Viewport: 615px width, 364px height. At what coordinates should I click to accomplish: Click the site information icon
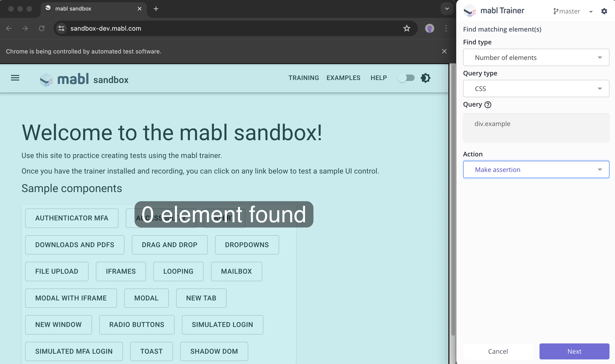(61, 28)
